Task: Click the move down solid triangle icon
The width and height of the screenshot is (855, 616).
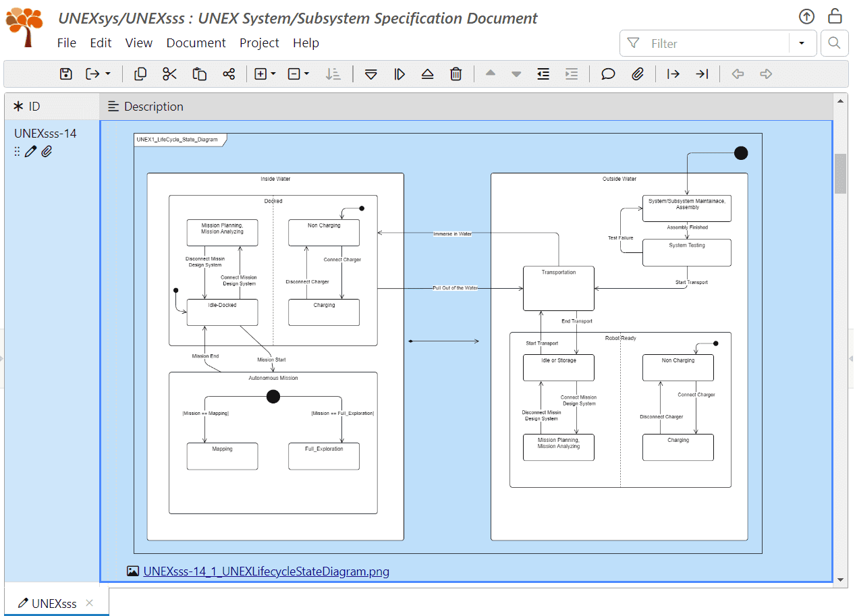Action: [516, 74]
